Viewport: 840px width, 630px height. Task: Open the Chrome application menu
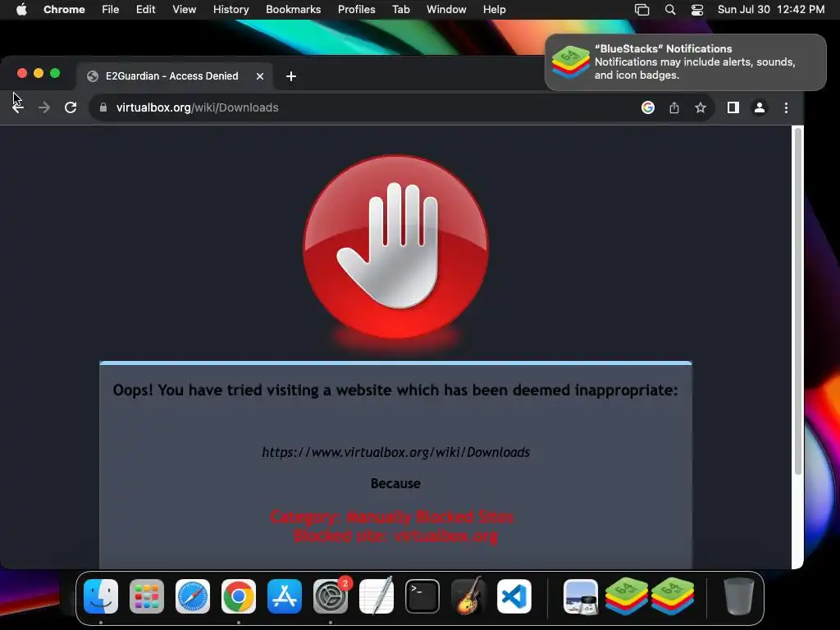(64, 10)
